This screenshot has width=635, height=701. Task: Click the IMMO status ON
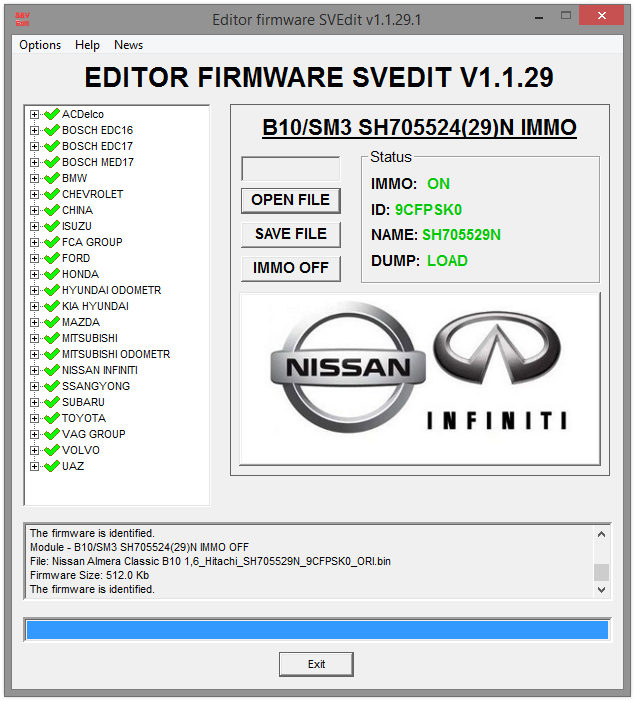(438, 184)
